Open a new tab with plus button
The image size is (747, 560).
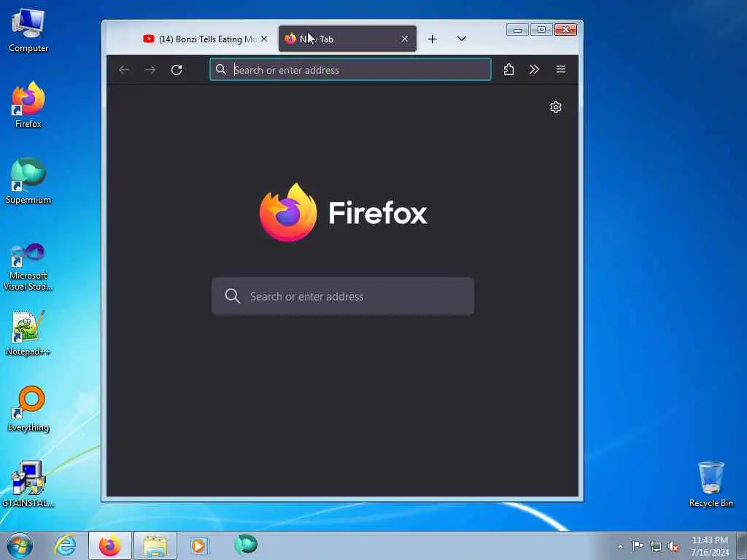(x=432, y=39)
